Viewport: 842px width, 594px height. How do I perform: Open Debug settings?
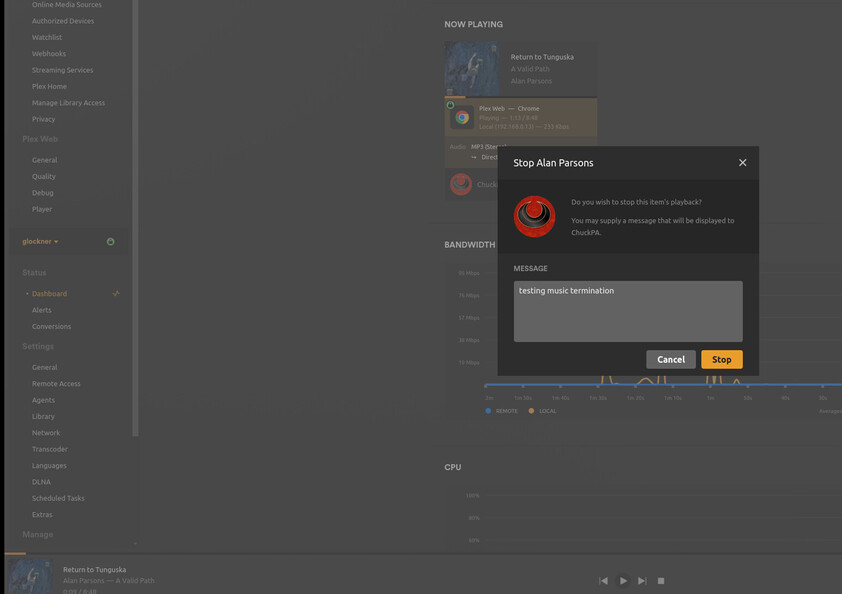pyautogui.click(x=42, y=193)
